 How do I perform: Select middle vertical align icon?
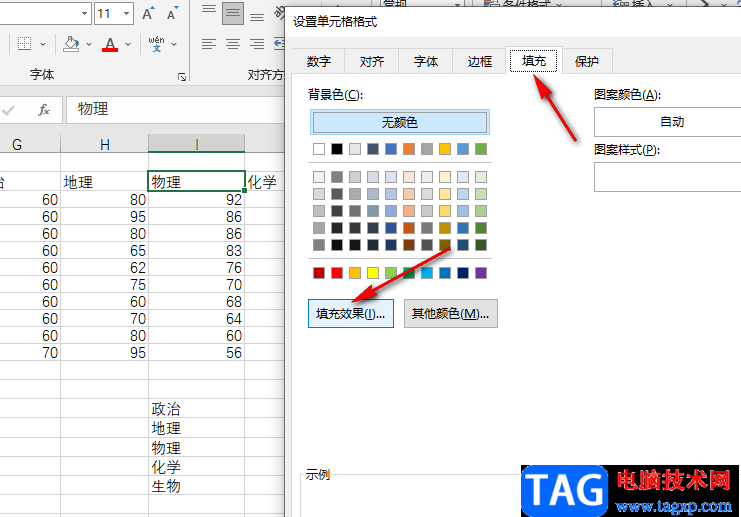233,13
